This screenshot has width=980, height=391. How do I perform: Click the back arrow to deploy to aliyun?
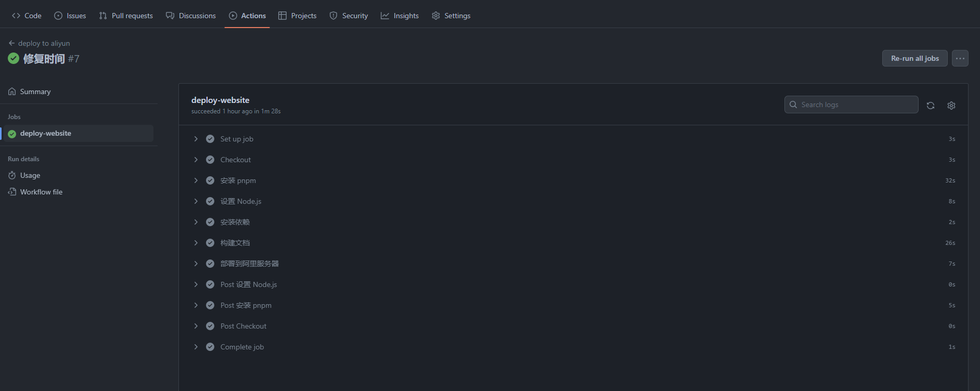point(11,43)
